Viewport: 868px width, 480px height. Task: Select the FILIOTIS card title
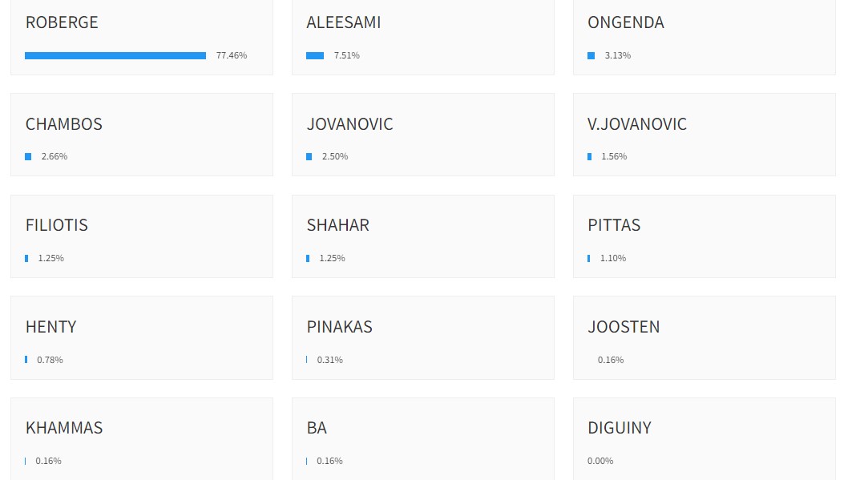(x=56, y=225)
